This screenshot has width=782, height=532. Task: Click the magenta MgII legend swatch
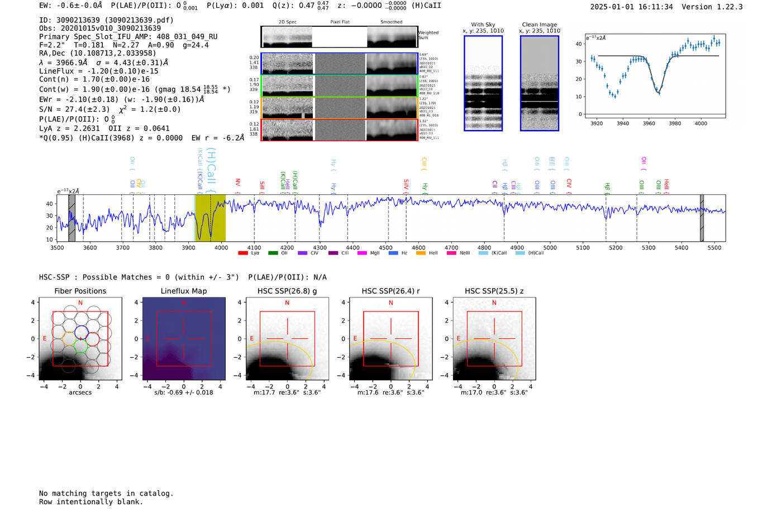(x=363, y=253)
